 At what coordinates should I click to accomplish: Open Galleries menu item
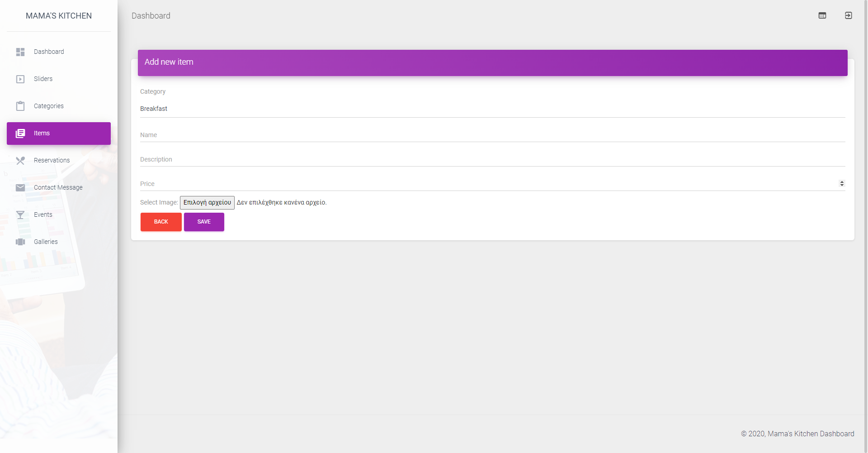[x=59, y=242]
